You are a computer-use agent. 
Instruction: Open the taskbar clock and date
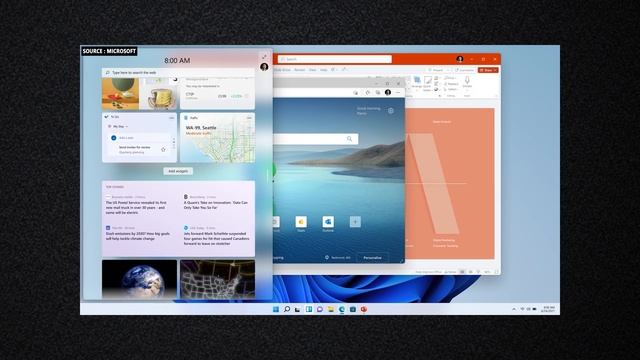[x=548, y=309]
